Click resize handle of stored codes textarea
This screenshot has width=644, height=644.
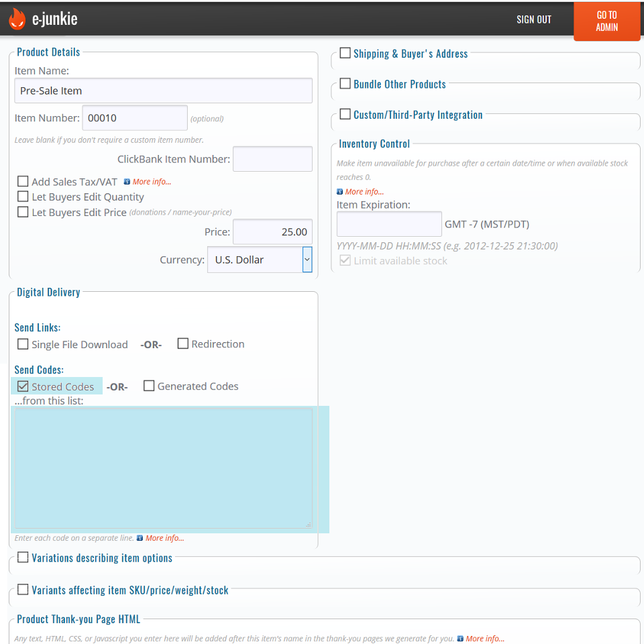click(x=308, y=525)
